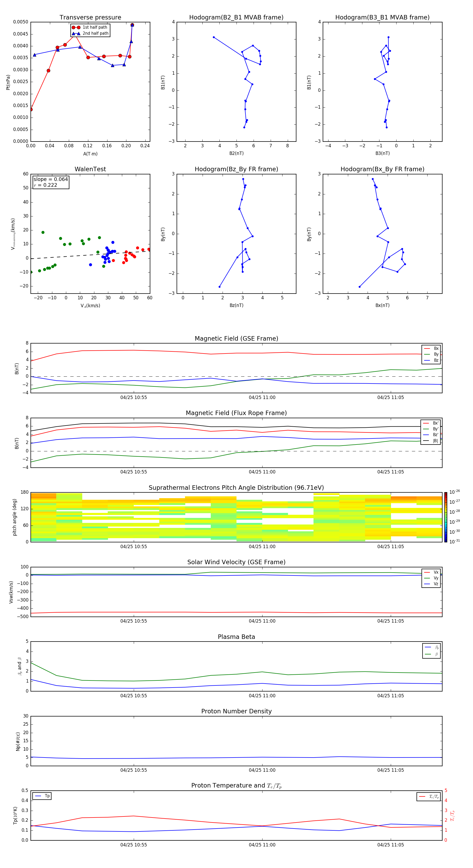Click the 'A(T·m)' x-axis label
473x868 pixels.
pyautogui.click(x=90, y=154)
